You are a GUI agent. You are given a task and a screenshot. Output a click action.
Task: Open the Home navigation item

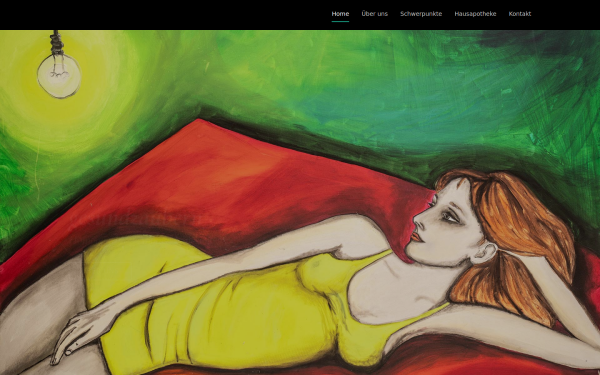(x=340, y=14)
